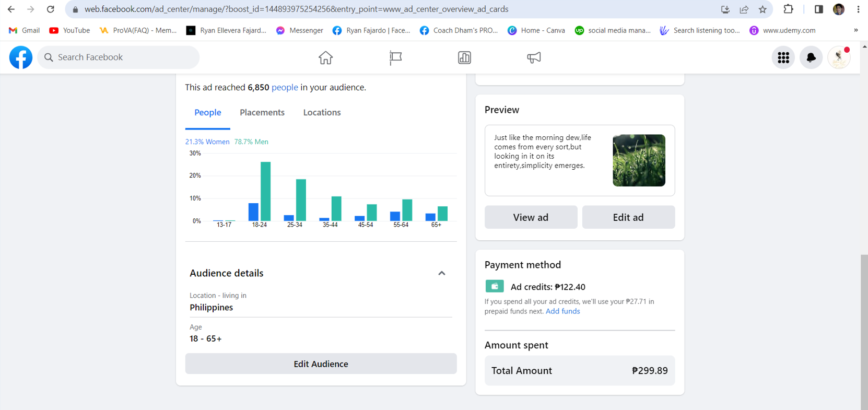Viewport: 868px width, 410px height.
Task: Expand the hidden bookmarks overflow chevron
Action: 855,30
